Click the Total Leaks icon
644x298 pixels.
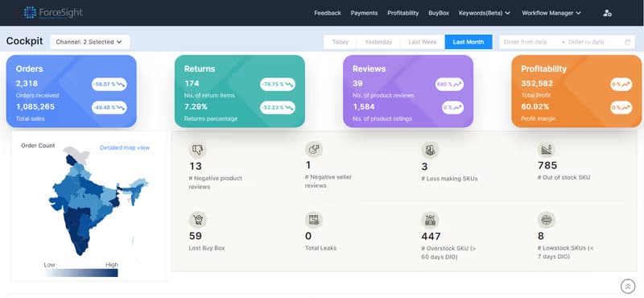tap(314, 220)
